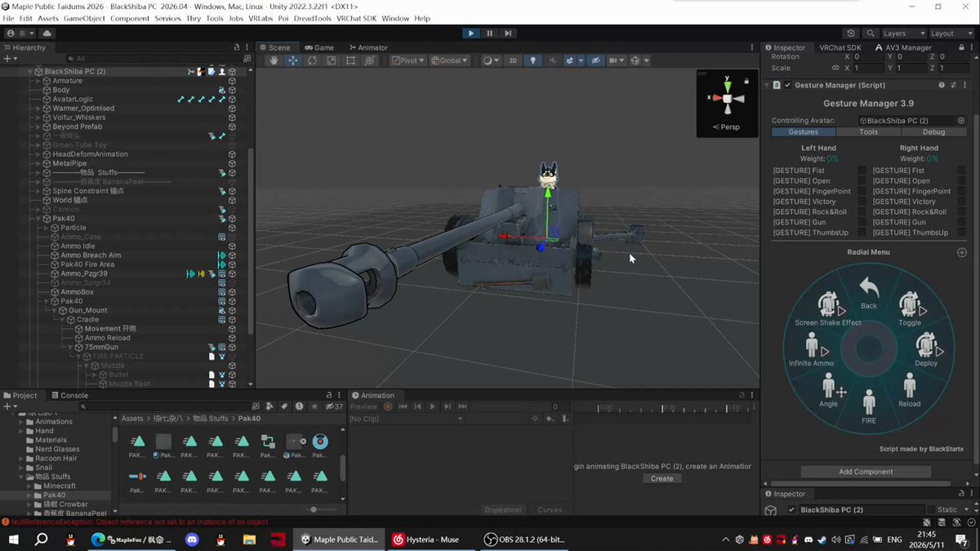Viewport: 980px width, 551px height.
Task: Enable the left hand Fist gesture checkbox
Action: pyautogui.click(x=862, y=171)
